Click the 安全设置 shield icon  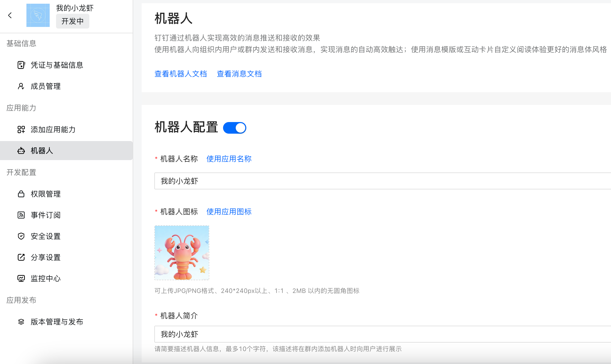pos(21,236)
